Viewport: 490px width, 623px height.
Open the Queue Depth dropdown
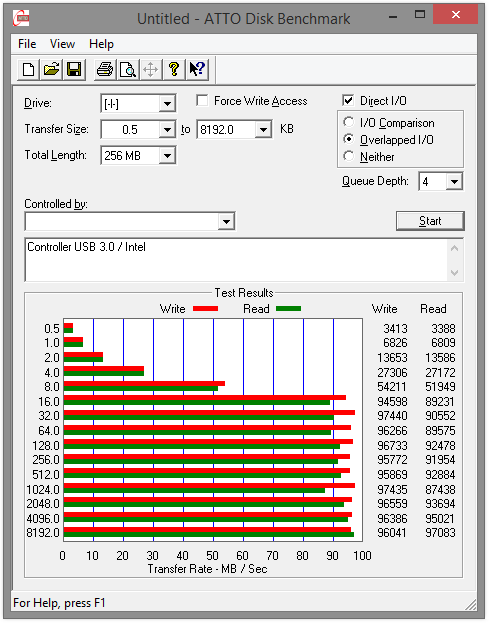point(454,182)
